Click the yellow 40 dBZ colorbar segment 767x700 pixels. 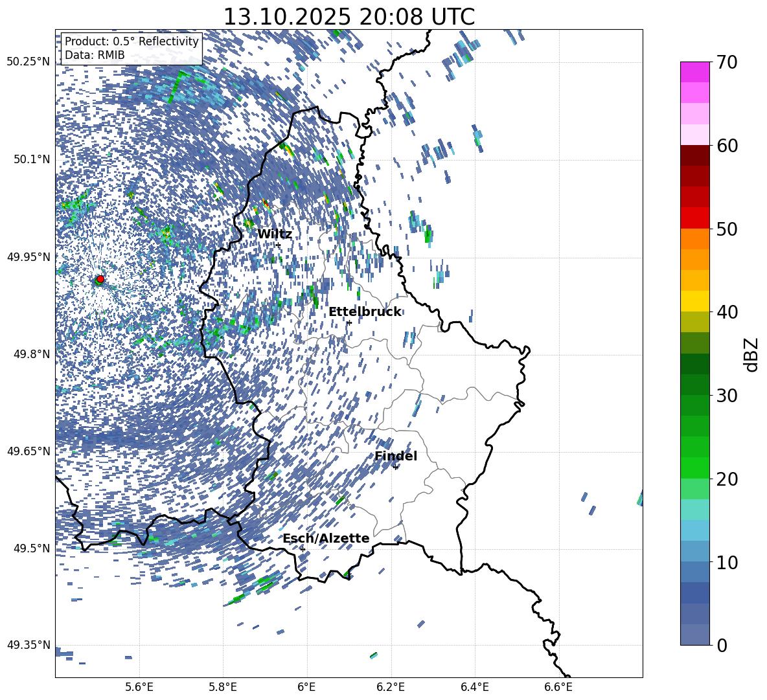694,302
